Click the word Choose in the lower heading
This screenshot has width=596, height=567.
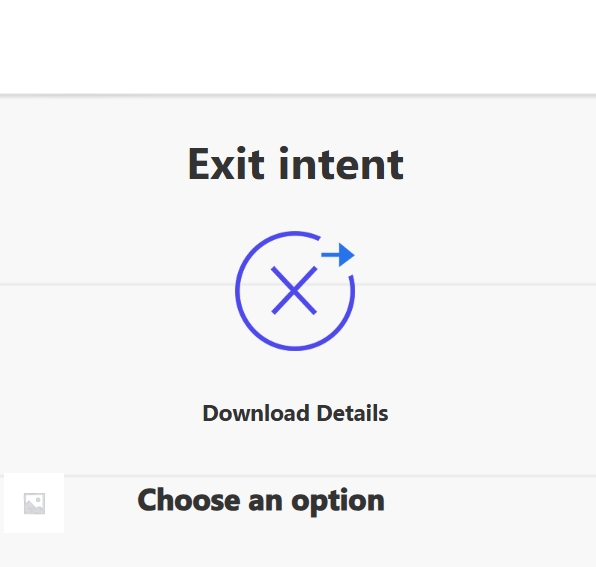coord(189,499)
